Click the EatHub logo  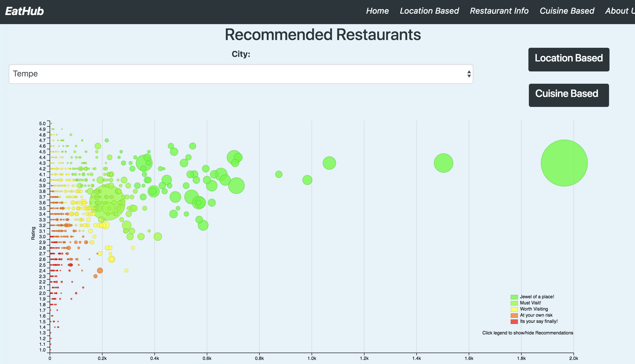coord(25,11)
